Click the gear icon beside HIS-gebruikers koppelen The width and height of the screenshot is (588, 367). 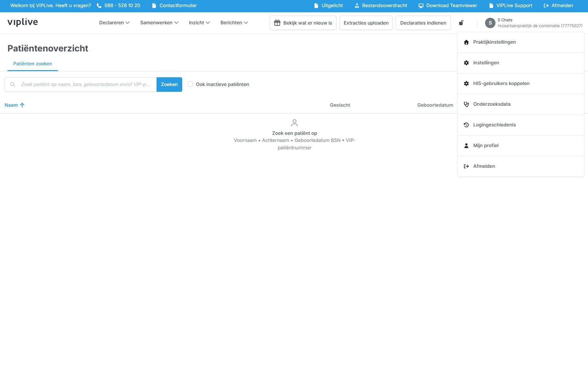[466, 83]
